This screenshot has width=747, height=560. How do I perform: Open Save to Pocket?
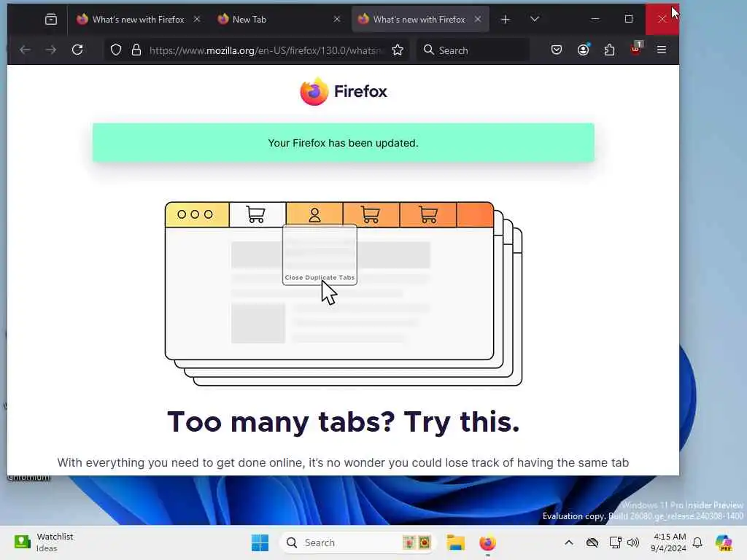click(557, 50)
